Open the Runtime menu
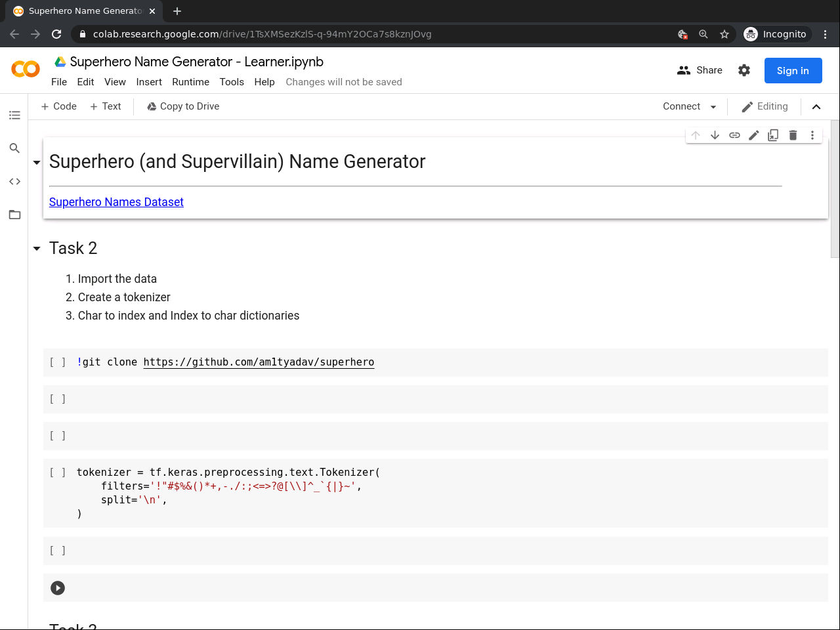Viewport: 840px width, 630px height. coord(190,82)
